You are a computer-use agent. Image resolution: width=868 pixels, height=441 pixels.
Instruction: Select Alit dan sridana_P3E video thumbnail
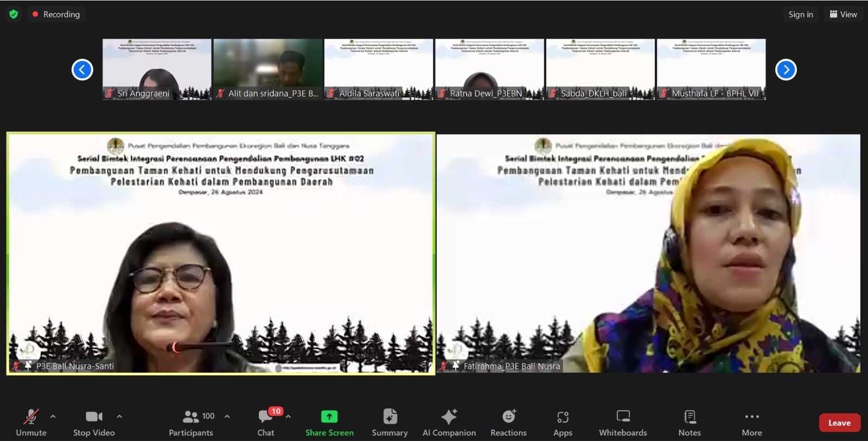[x=268, y=69]
